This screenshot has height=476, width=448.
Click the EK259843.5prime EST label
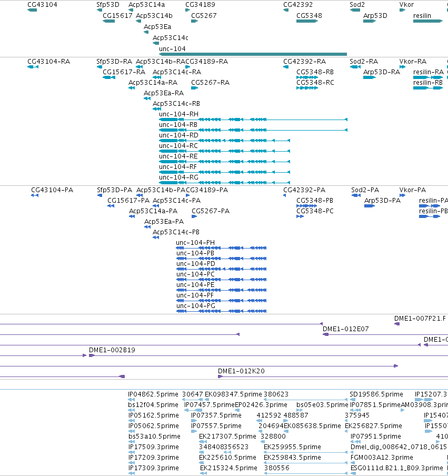coord(292,458)
